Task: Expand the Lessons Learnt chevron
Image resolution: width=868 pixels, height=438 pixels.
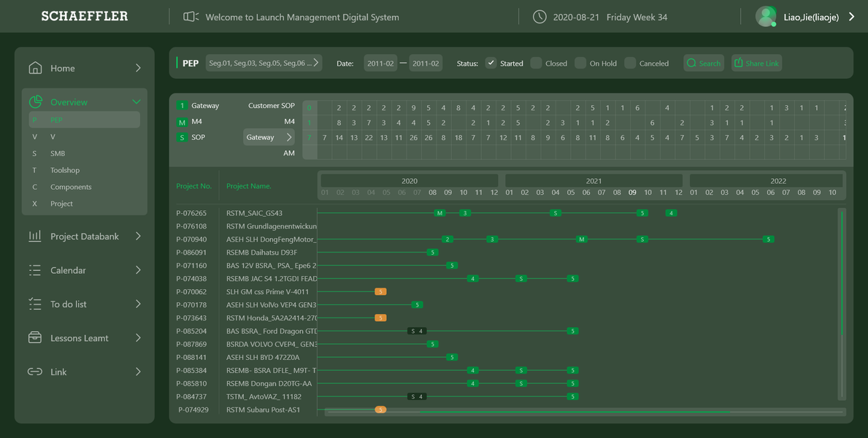Action: [138, 338]
